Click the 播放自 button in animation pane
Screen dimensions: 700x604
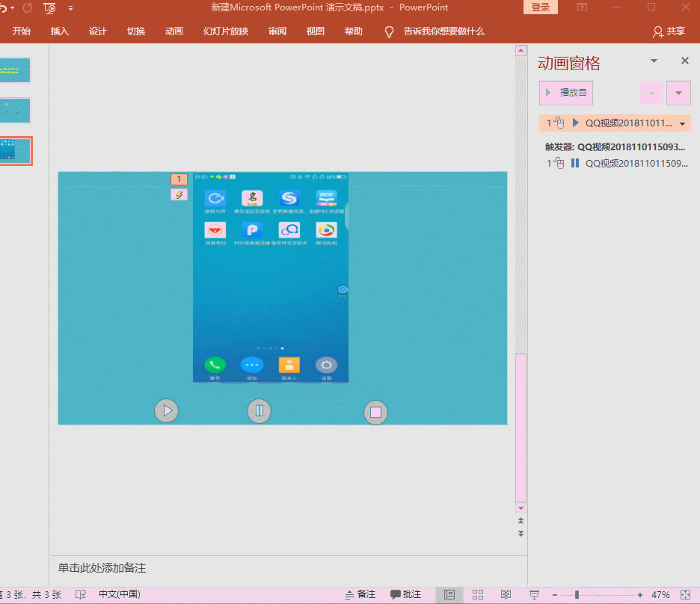pyautogui.click(x=565, y=93)
